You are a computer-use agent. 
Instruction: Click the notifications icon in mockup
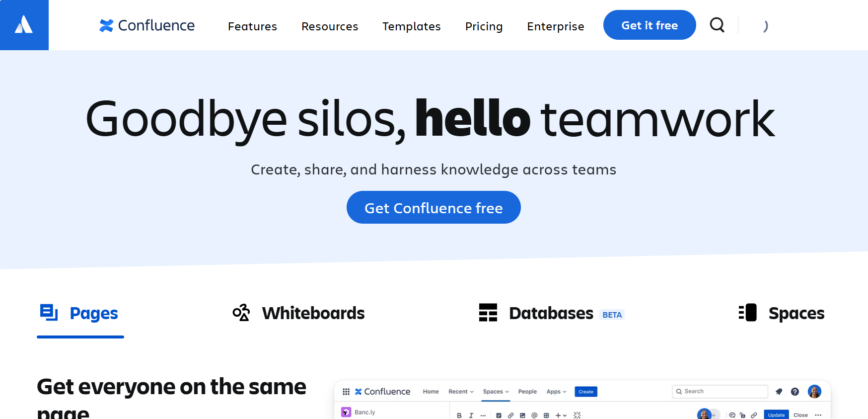779,392
